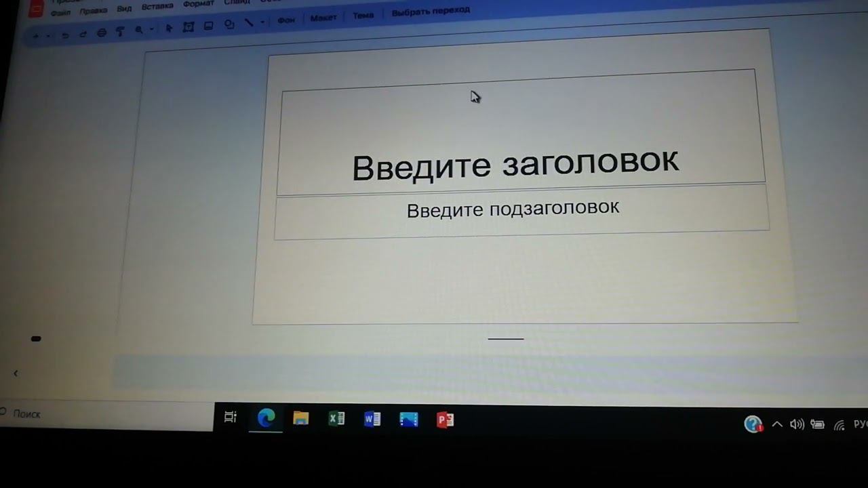Click the Undo arrow in the toolbar

(x=65, y=35)
